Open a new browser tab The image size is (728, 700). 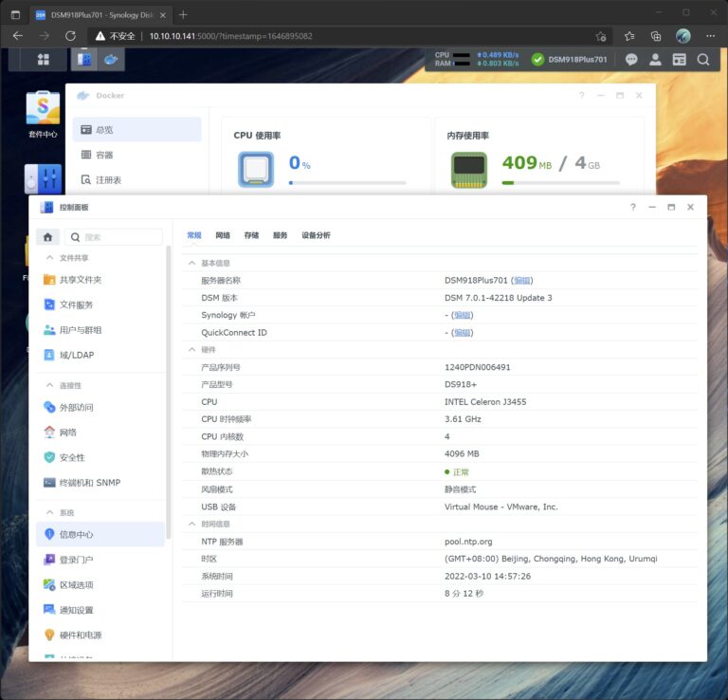[183, 15]
